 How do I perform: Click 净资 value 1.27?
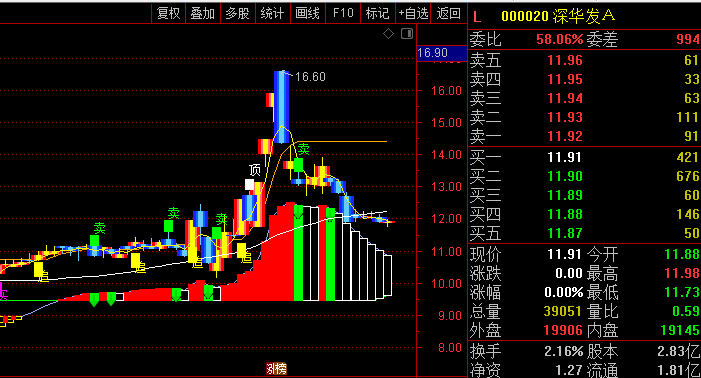tap(569, 370)
